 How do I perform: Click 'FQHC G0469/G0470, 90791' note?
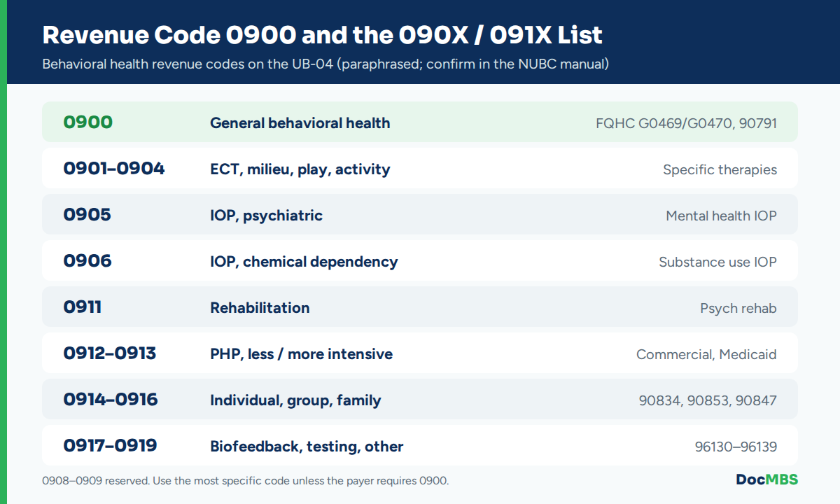[686, 124]
